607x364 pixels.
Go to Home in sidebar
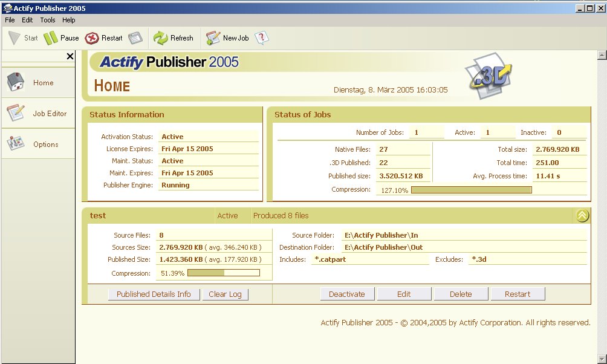[38, 82]
